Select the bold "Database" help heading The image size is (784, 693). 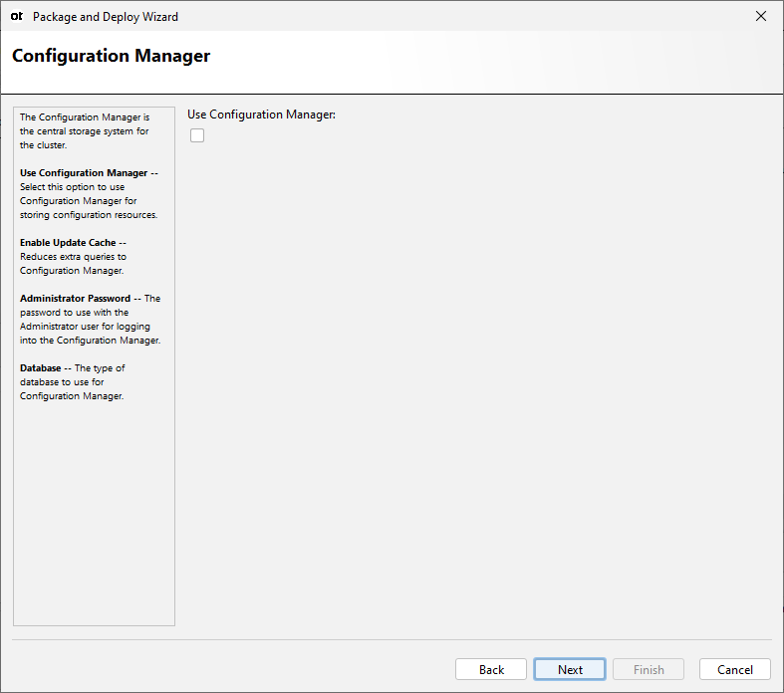click(x=41, y=368)
